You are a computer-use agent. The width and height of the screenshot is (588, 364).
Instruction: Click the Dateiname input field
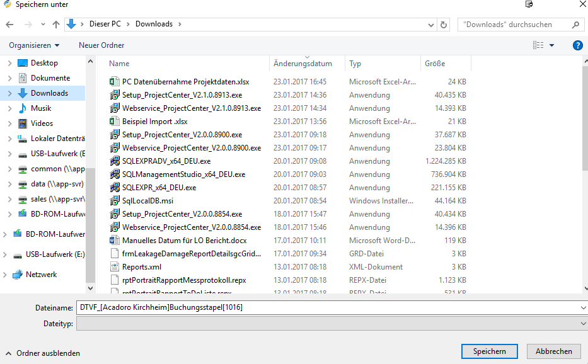(328, 307)
